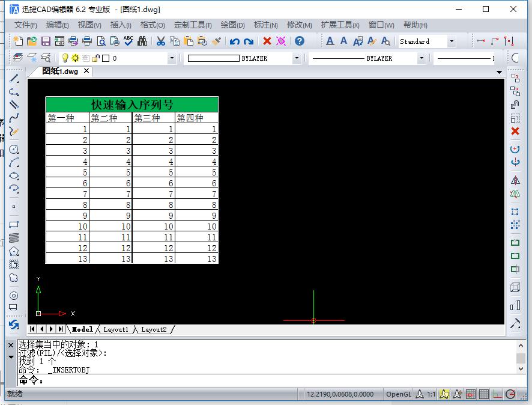532x405 pixels.
Task: Switch to the Layout1 tab
Action: point(116,329)
